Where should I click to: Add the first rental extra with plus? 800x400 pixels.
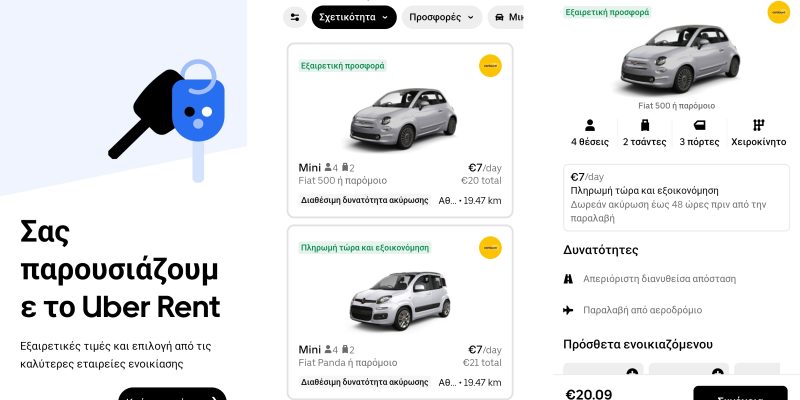pos(632,372)
